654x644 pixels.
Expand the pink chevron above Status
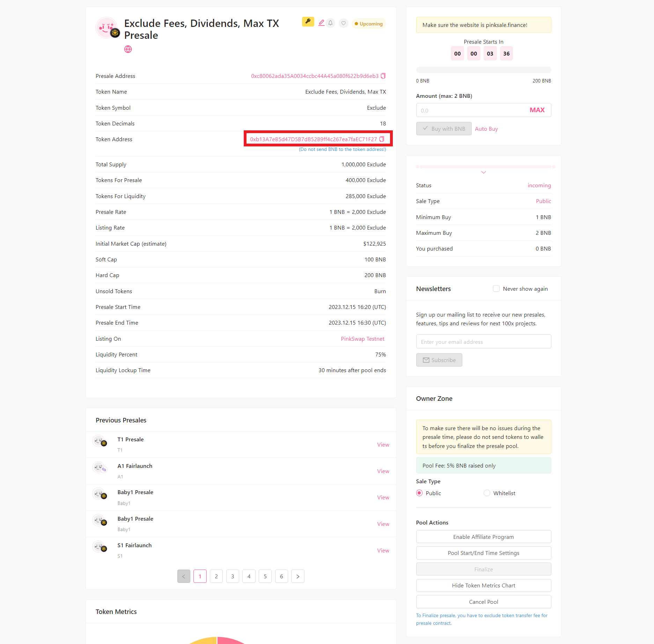[483, 172]
